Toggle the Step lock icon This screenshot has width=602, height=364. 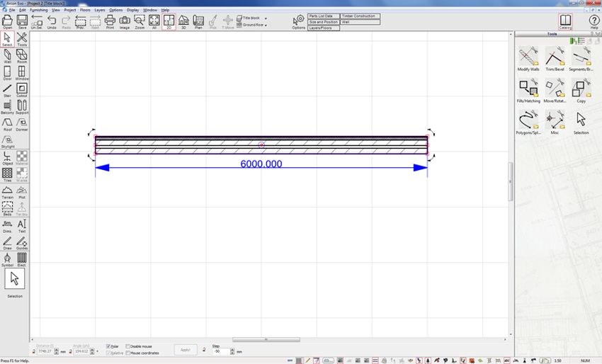click(204, 349)
